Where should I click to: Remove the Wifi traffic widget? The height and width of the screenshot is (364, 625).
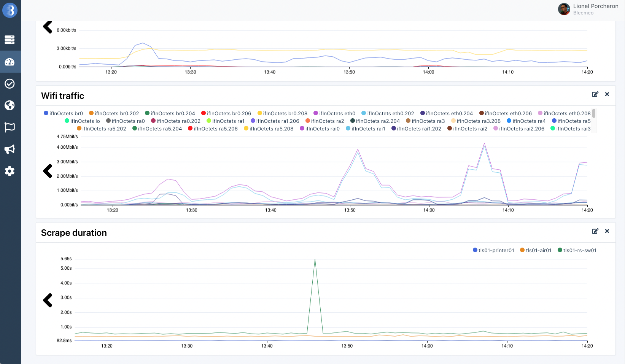(608, 94)
